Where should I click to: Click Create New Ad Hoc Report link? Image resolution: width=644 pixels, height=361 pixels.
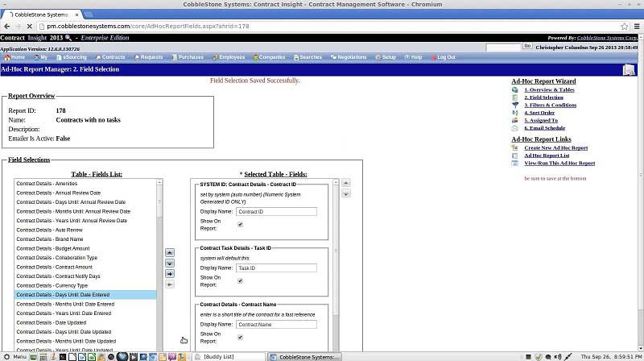[555, 147]
